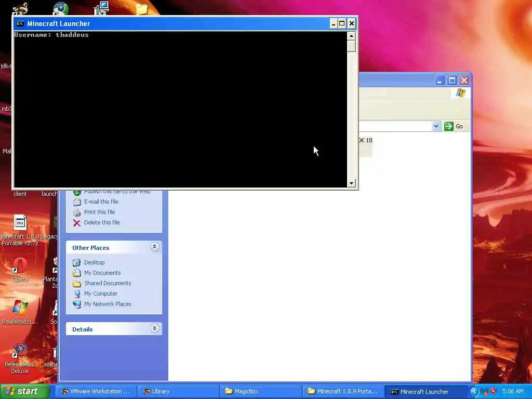Click the 'Username: thaddeus' line in the console
Image resolution: width=532 pixels, height=399 pixels.
pyautogui.click(x=51, y=35)
